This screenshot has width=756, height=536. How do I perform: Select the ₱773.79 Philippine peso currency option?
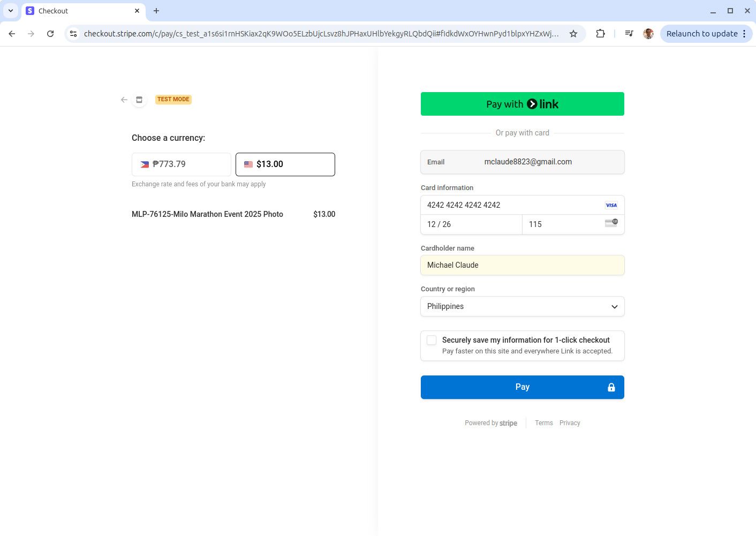(x=182, y=164)
